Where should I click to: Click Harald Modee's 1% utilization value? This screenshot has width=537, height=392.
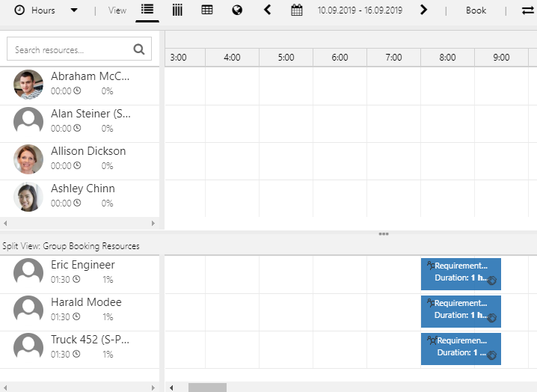[x=108, y=316]
